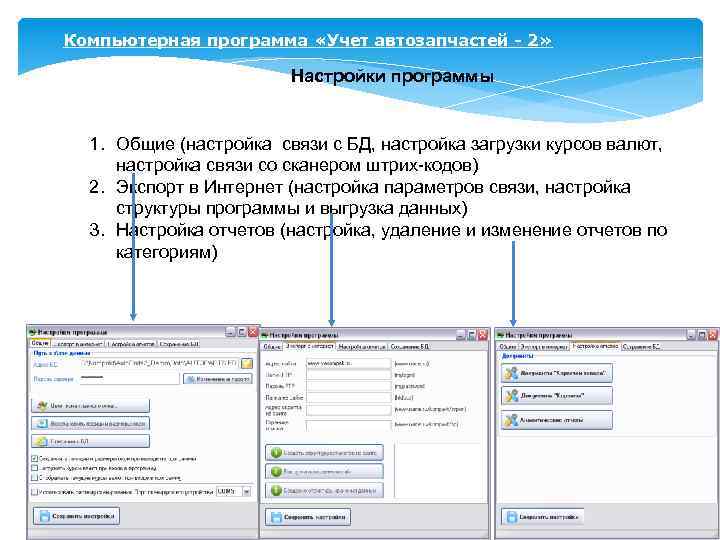The width and height of the screenshot is (720, 540).
Task: Click the topmost green-icon button in the Экспорт window
Action: (x=324, y=453)
